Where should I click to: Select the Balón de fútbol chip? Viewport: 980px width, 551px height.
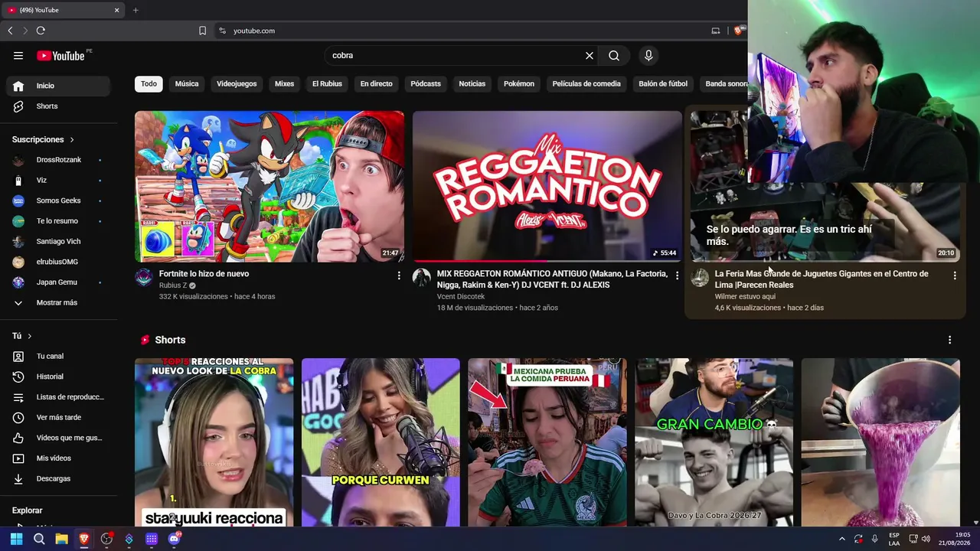point(663,83)
